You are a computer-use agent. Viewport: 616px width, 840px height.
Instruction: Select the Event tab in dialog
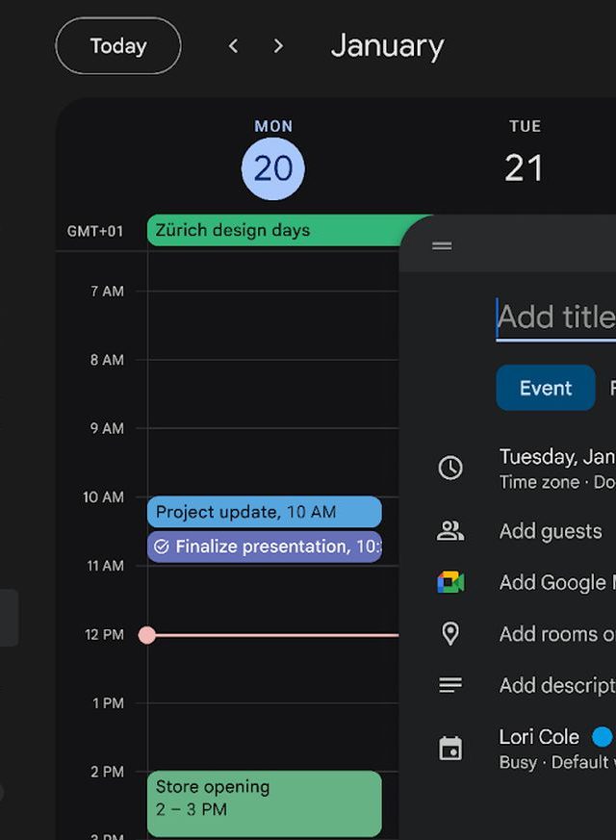tap(545, 388)
